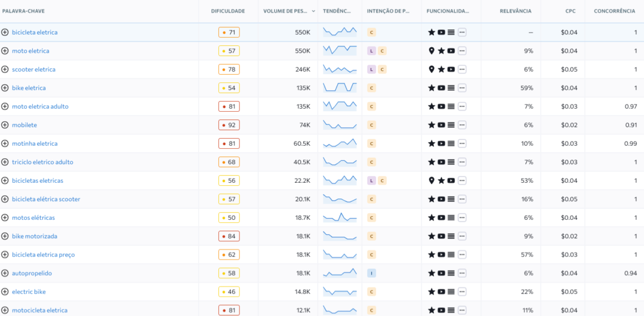Click the plus icon next to autopropelido
The image size is (644, 316).
pos(5,273)
